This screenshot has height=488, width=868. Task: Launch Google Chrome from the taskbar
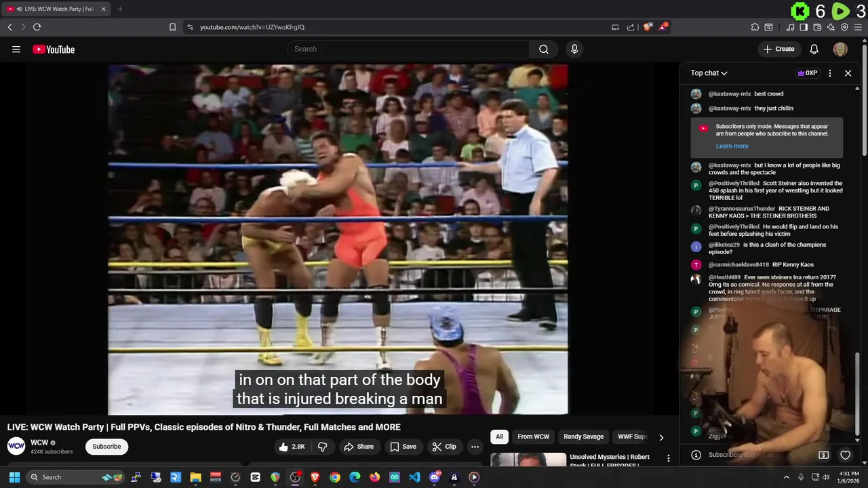(x=335, y=477)
